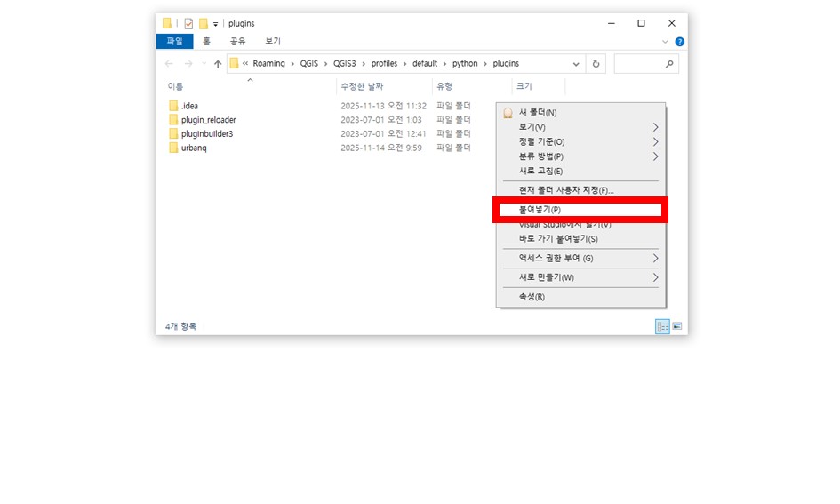840x504 pixels.
Task: Open the 보기 ribbon tab
Action: pos(272,41)
